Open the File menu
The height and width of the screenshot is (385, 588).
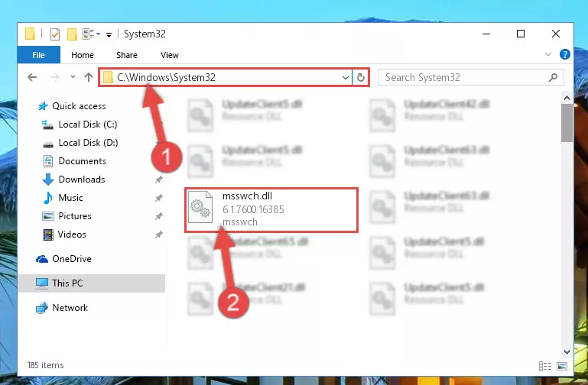tap(39, 55)
